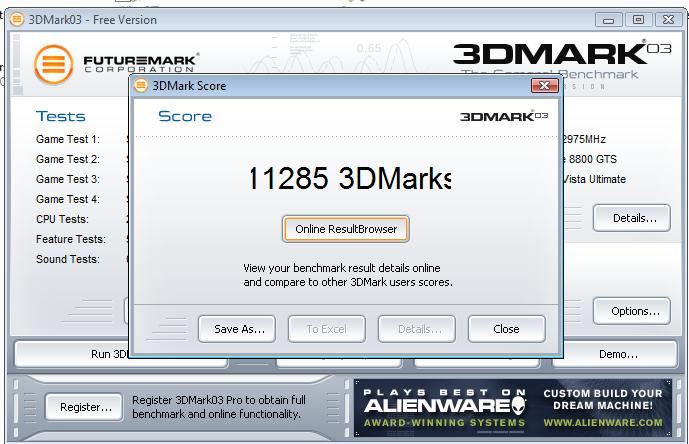Click the 3DMark Score dialog title icon
This screenshot has width=689, height=444.
tap(141, 86)
